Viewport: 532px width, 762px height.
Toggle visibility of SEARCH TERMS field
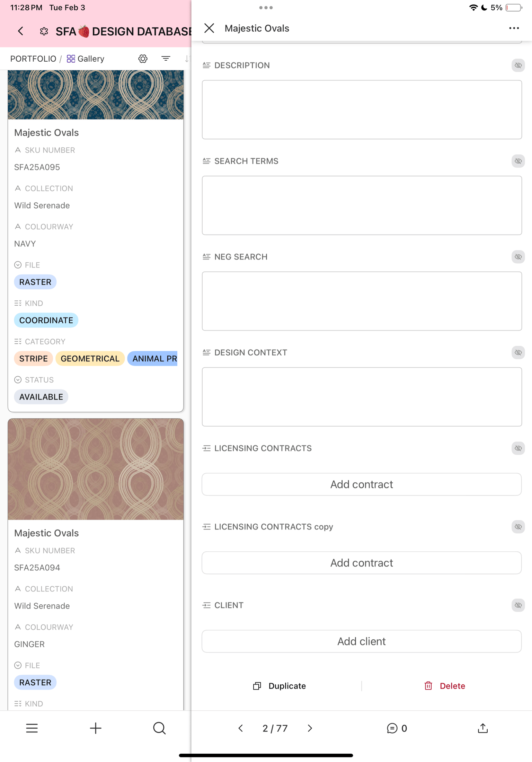pos(518,161)
